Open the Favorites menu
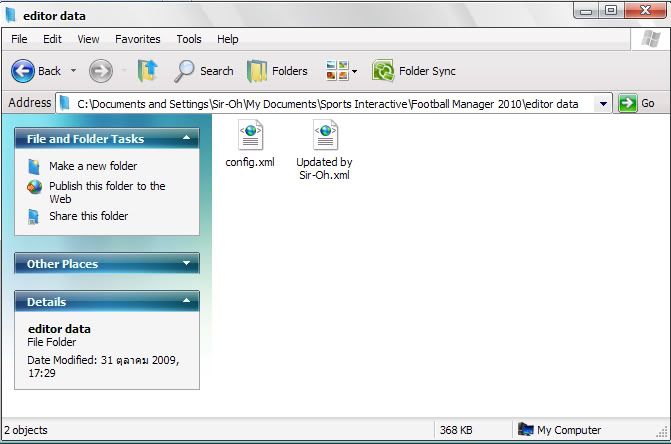The image size is (671, 444). pos(137,39)
